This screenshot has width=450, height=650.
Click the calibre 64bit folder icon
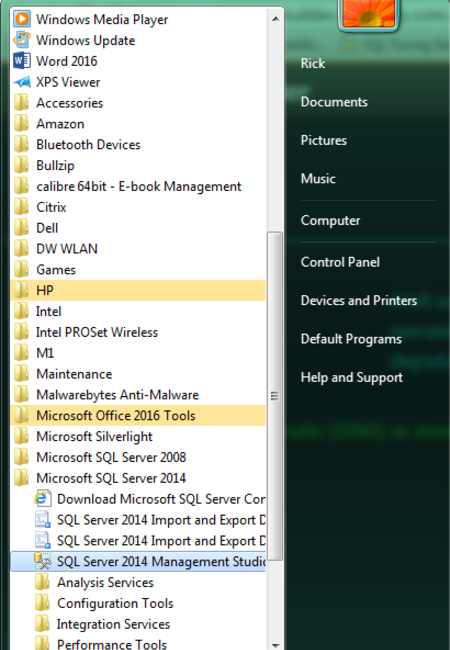[x=21, y=186]
